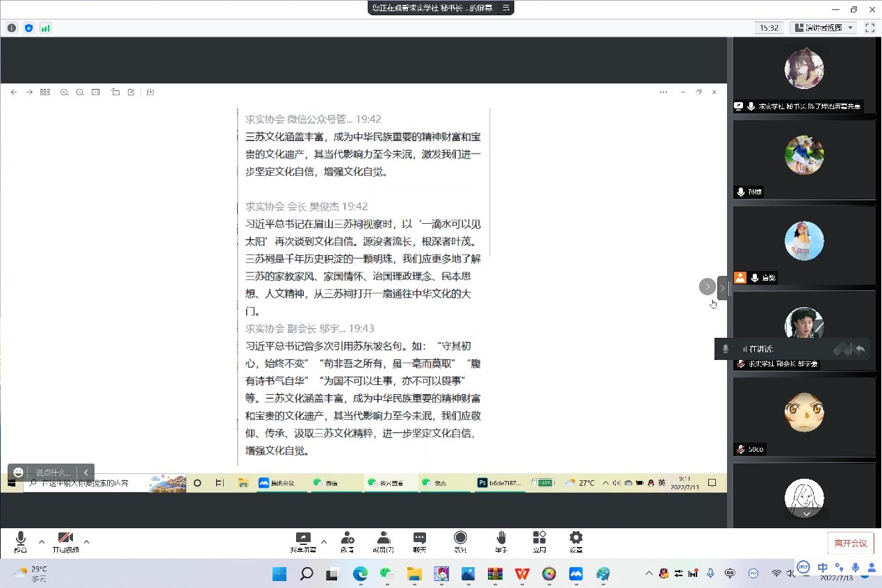Toggle fullscreen mode for the meeting

869,28
